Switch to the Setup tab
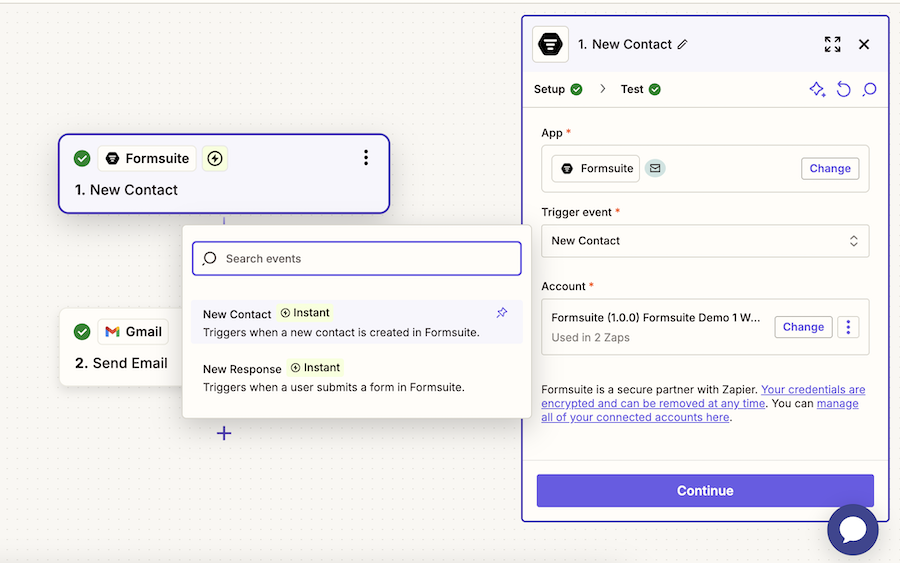This screenshot has width=900, height=563. [x=549, y=89]
